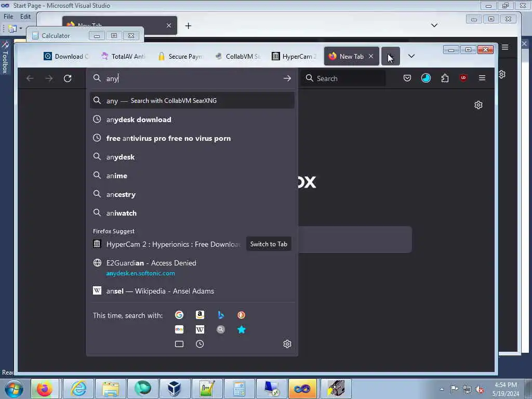The width and height of the screenshot is (532, 399).
Task: Open a new tab in front Firefox
Action: point(391,56)
